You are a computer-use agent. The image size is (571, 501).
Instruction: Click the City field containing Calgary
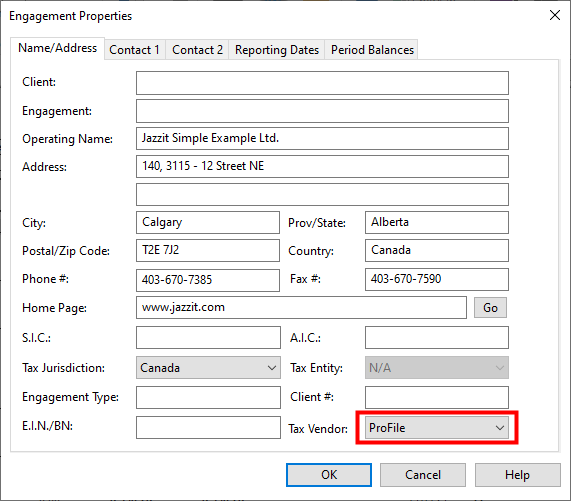[x=208, y=222]
